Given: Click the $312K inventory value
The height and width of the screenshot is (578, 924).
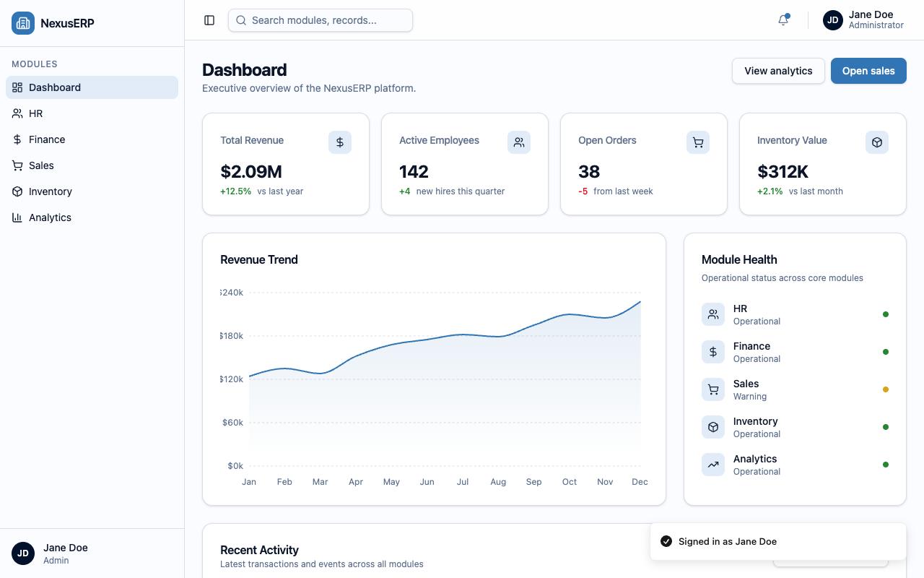Looking at the screenshot, I should tap(783, 172).
